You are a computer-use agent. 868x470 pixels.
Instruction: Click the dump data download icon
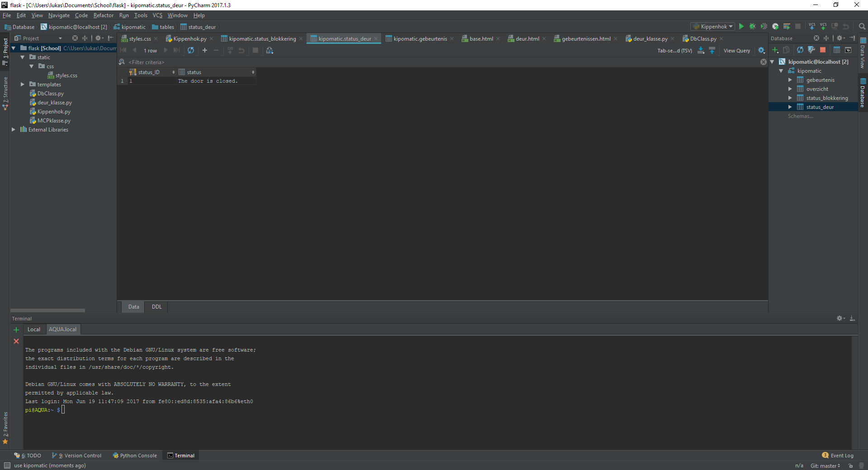point(701,50)
